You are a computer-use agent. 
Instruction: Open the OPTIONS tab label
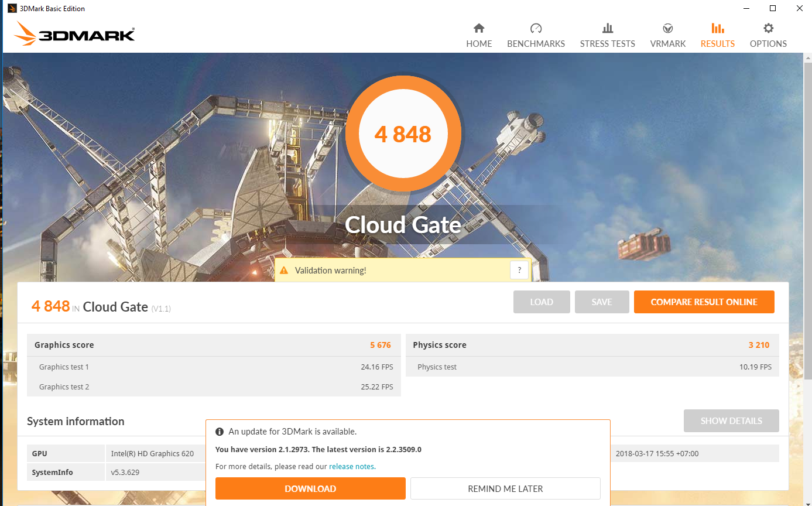pyautogui.click(x=768, y=43)
